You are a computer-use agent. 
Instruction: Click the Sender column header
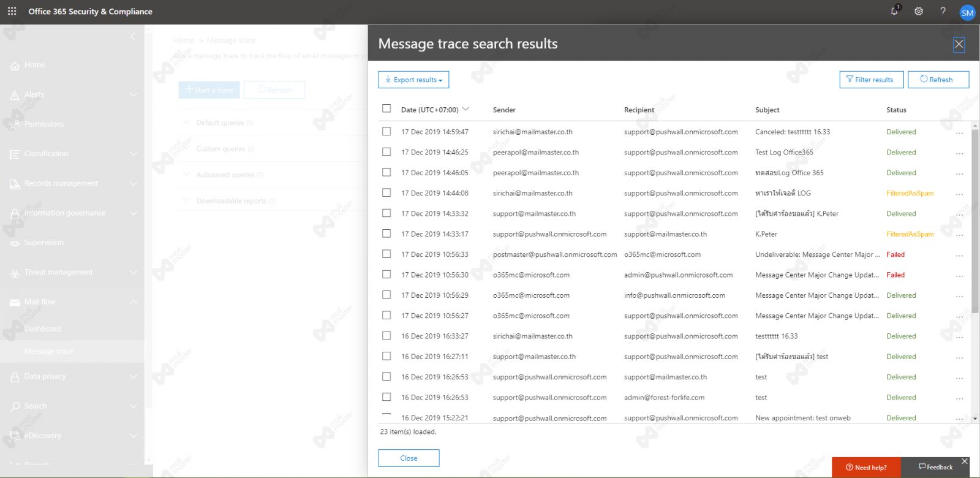(504, 110)
